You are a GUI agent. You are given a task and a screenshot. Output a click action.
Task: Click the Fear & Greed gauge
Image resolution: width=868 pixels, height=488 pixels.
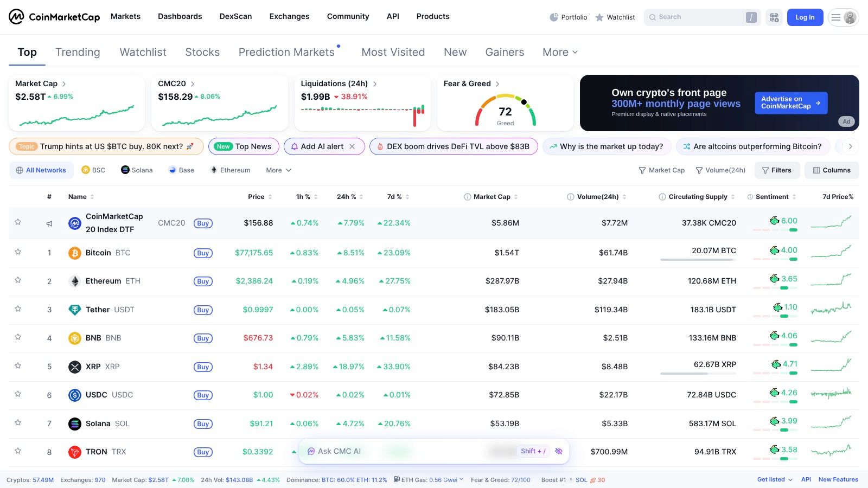pos(506,111)
